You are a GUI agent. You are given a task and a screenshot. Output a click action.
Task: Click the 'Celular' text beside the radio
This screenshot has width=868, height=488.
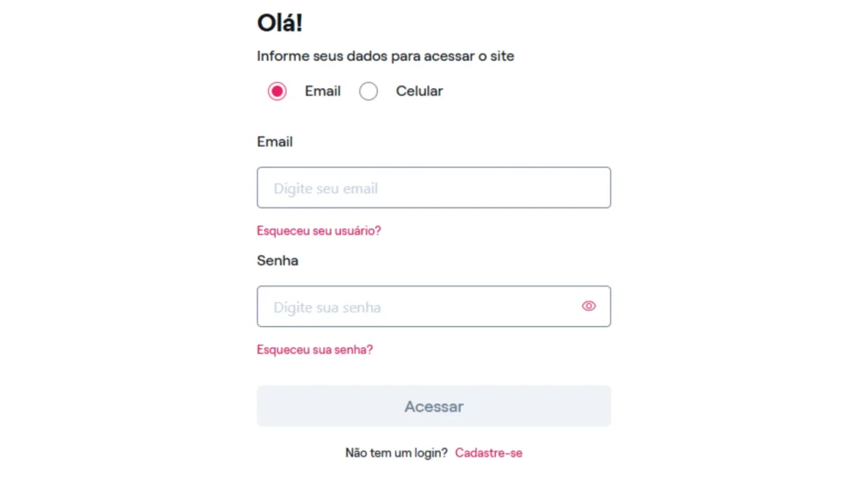click(x=420, y=91)
